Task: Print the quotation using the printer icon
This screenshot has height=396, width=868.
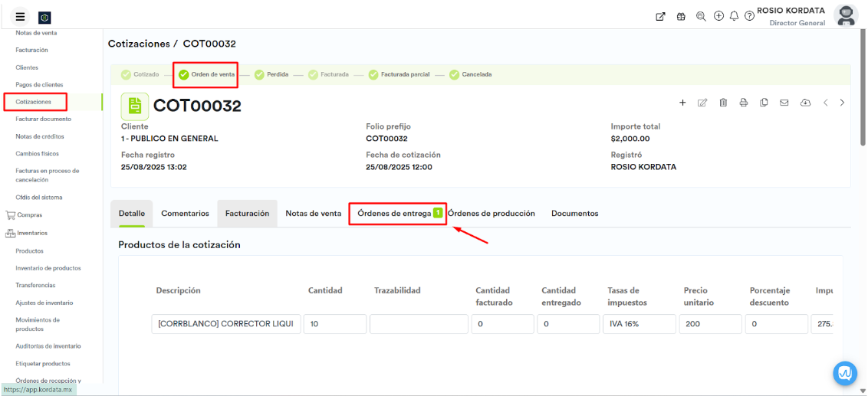Action: click(744, 103)
